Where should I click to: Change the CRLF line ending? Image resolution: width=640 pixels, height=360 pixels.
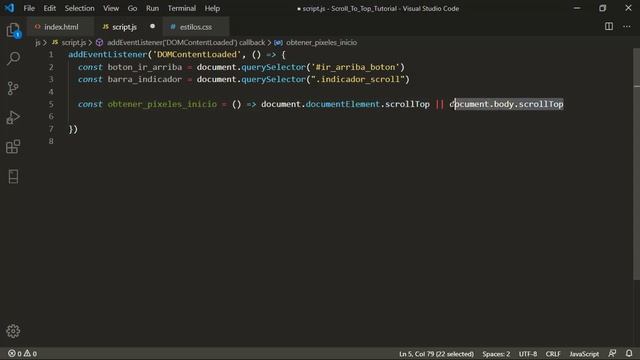pos(553,354)
